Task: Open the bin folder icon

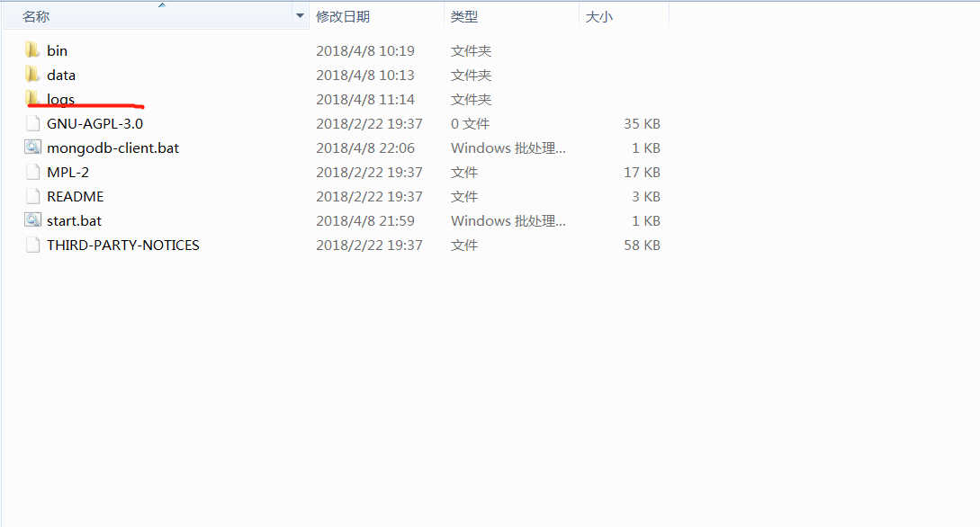Action: click(x=32, y=49)
